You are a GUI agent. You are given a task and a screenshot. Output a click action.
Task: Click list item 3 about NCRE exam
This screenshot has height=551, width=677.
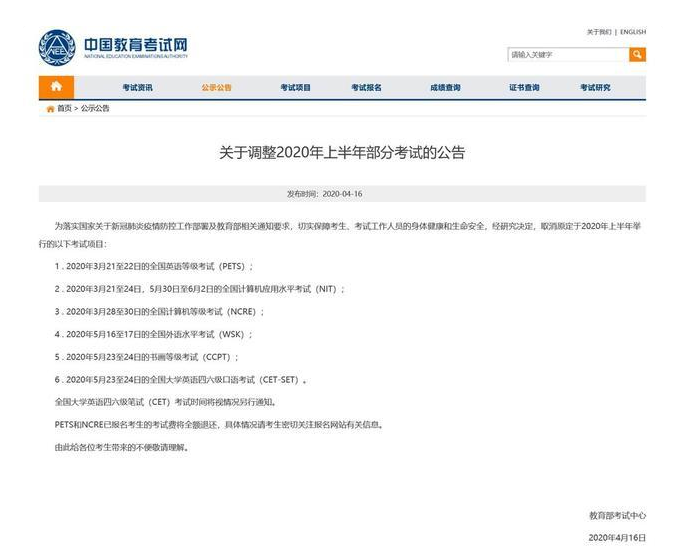point(159,312)
